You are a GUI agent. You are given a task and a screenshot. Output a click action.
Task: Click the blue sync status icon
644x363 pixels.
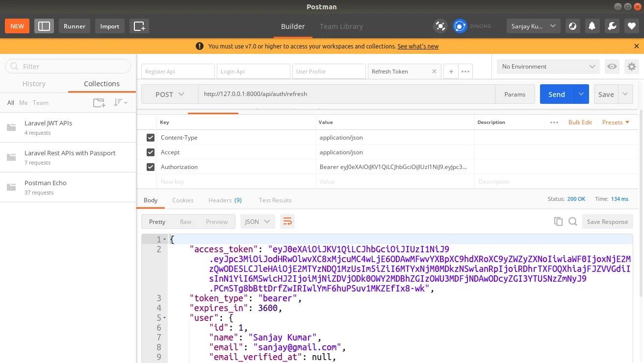460,26
